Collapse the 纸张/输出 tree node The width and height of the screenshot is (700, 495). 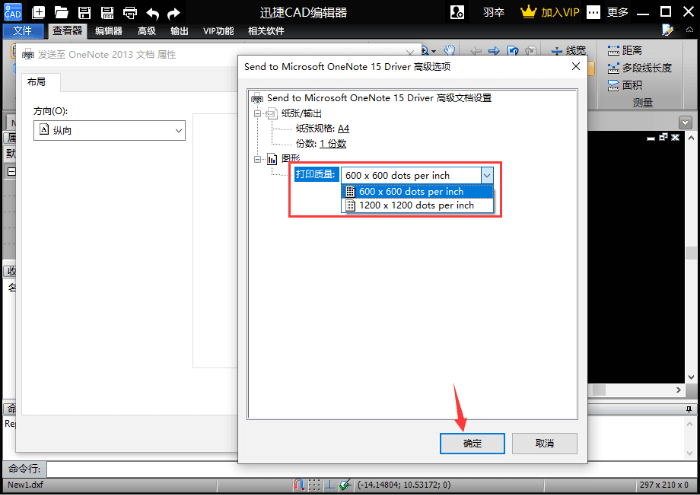click(x=258, y=113)
